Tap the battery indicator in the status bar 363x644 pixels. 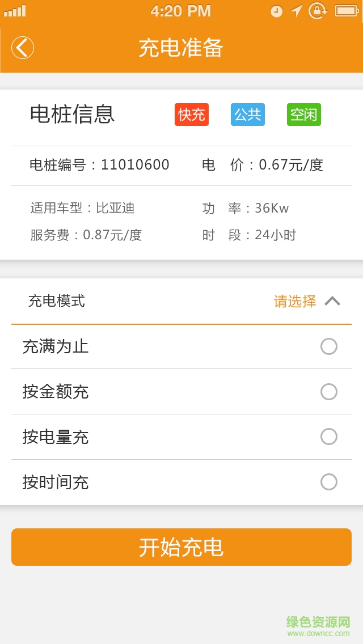click(343, 10)
